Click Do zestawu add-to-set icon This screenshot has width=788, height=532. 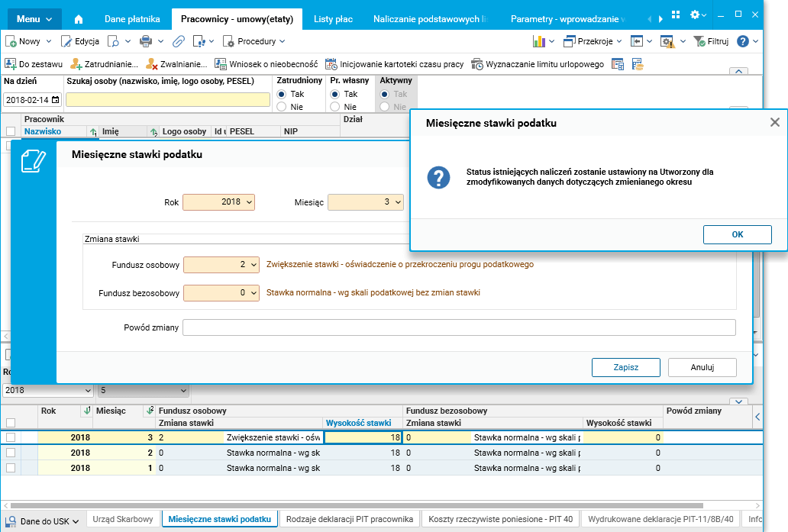(x=11, y=64)
